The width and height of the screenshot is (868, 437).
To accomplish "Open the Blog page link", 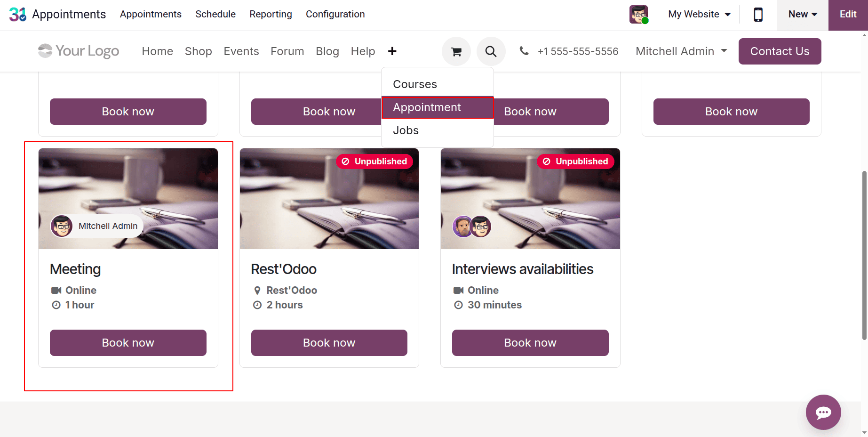I will coord(327,51).
